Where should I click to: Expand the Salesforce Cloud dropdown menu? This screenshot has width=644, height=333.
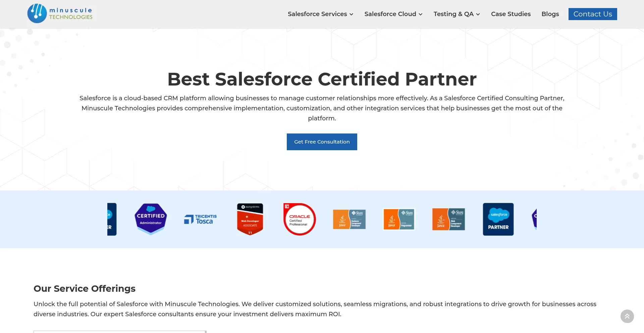[393, 14]
